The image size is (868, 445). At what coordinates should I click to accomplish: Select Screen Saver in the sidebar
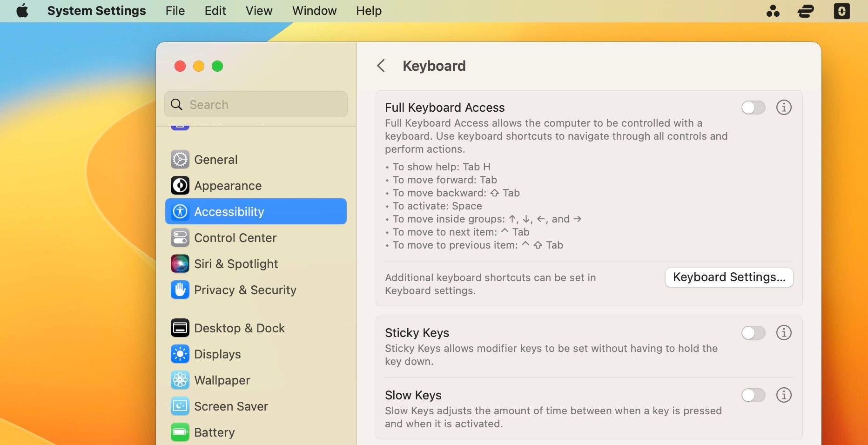(256, 406)
